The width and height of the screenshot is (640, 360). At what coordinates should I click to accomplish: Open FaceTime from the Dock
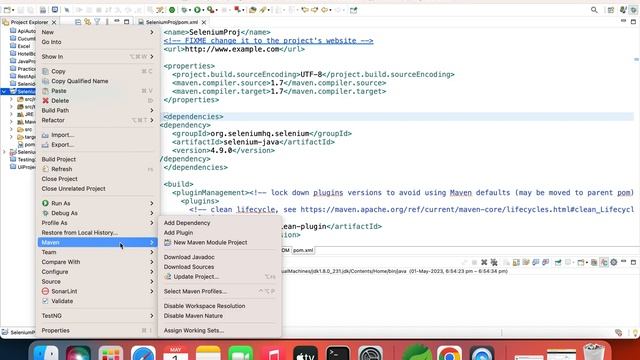click(240, 353)
